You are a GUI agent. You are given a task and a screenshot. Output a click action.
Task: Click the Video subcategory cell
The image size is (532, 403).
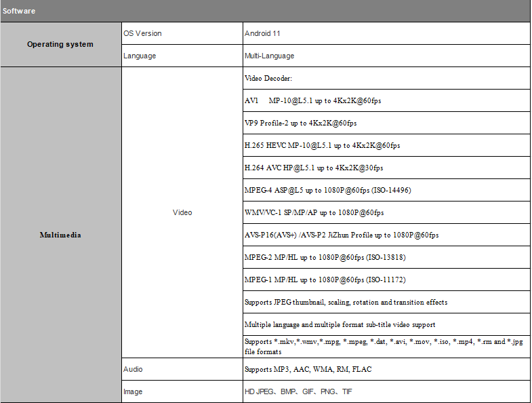pos(182,212)
